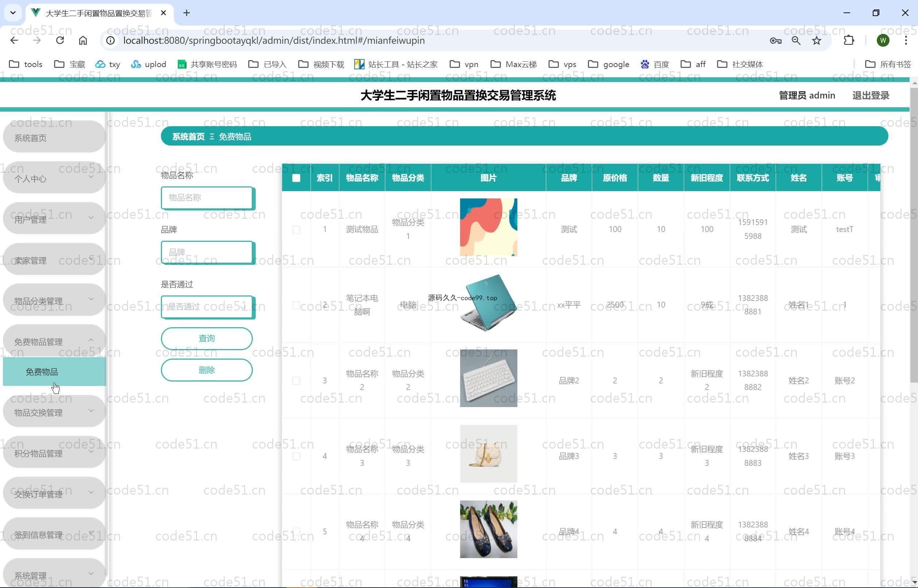Open the tools bookmark folder
The height and width of the screenshot is (588, 918).
pyautogui.click(x=26, y=64)
